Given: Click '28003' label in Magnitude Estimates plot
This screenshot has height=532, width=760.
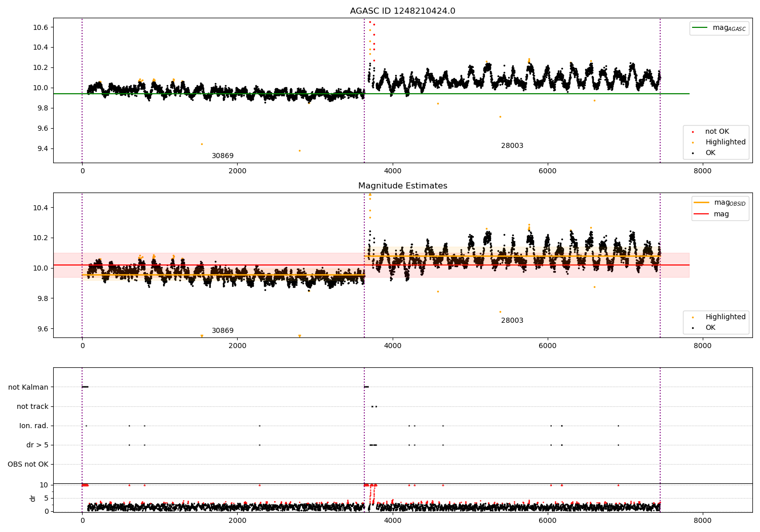Looking at the screenshot, I should click(x=512, y=321).
